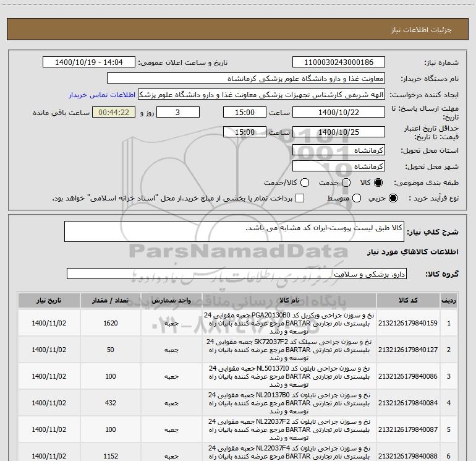Click item name containing NL20137B0
476x461 pixels.
(x=289, y=403)
